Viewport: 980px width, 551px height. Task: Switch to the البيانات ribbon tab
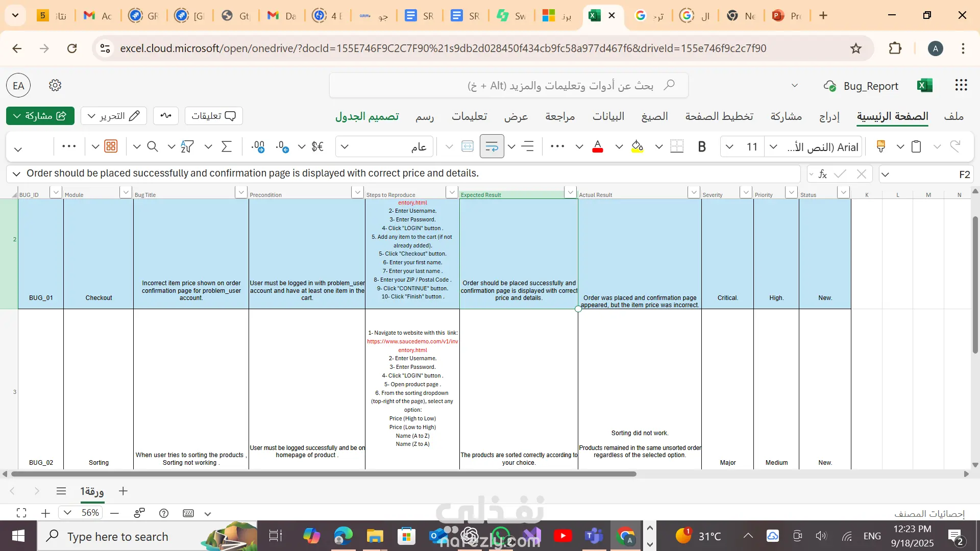point(608,116)
